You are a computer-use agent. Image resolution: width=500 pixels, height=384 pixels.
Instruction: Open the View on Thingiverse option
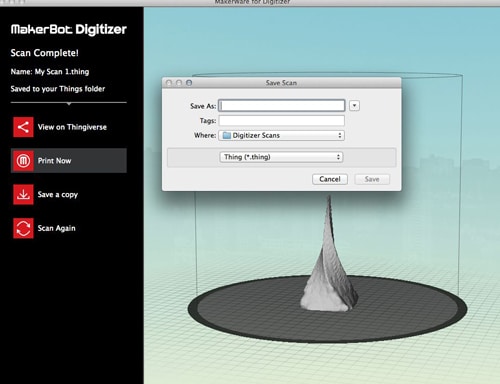pos(72,127)
